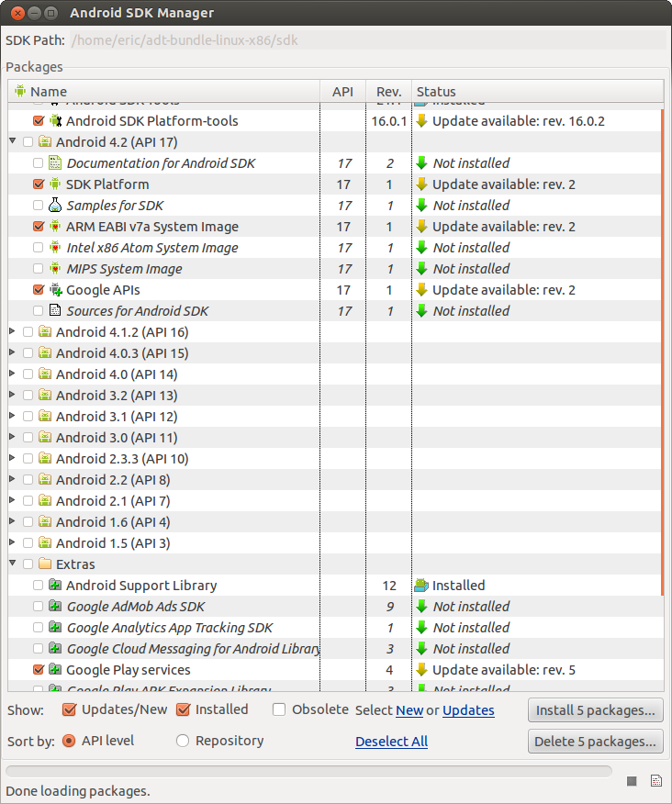Select the Android 2.1 (API 7) row
Screen dimensions: 672x804
coord(334,501)
